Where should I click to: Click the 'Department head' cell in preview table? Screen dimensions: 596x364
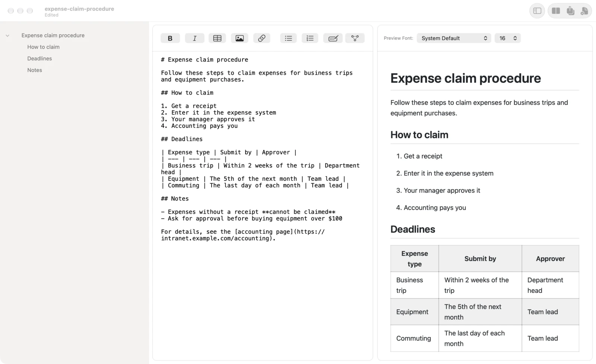click(550, 285)
